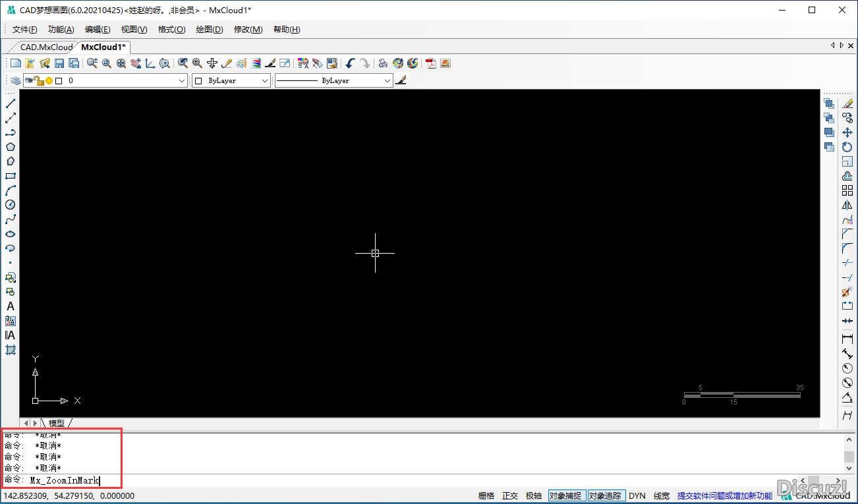Click the Save All (stacked disks) icon
This screenshot has height=504, width=858.
coord(74,63)
